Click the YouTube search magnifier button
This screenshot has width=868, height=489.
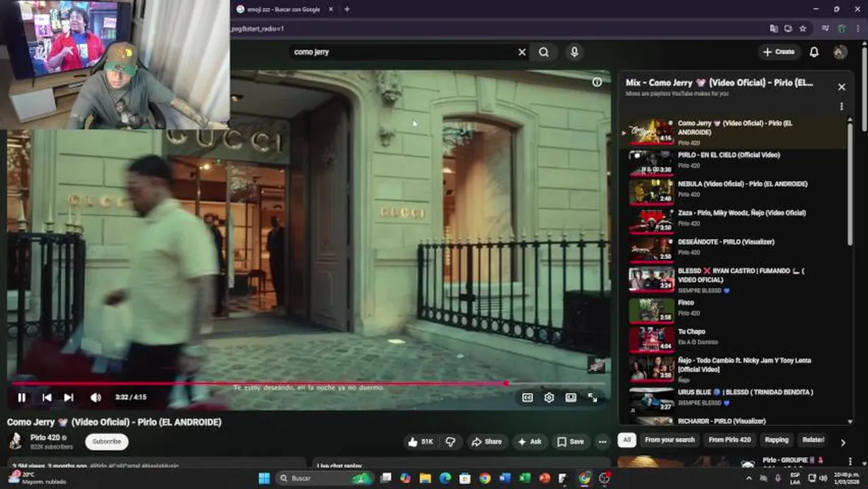(x=543, y=52)
